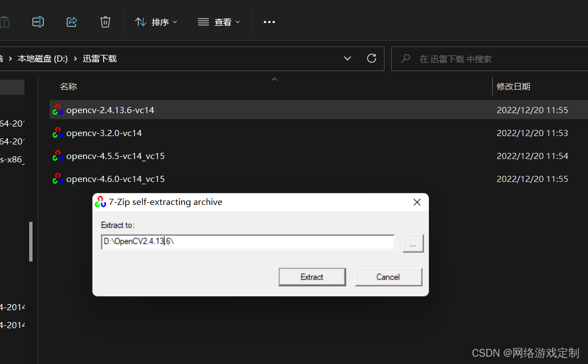Click the search box for 迅雷下载
This screenshot has height=364, width=588.
click(490, 59)
